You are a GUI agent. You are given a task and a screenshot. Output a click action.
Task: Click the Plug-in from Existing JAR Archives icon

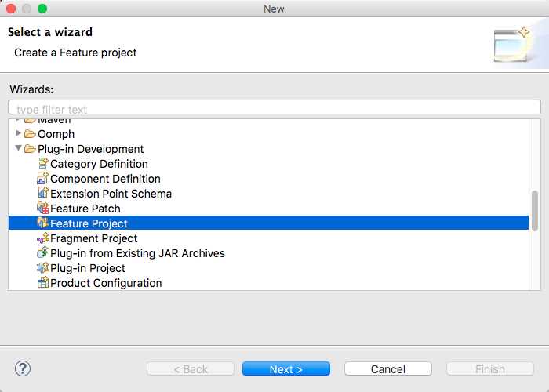click(x=43, y=253)
